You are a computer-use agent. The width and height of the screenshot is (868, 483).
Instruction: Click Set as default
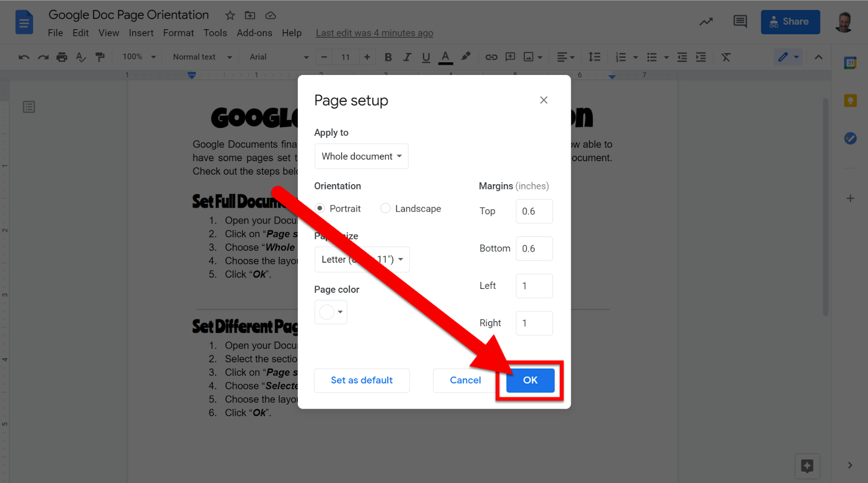tap(362, 381)
